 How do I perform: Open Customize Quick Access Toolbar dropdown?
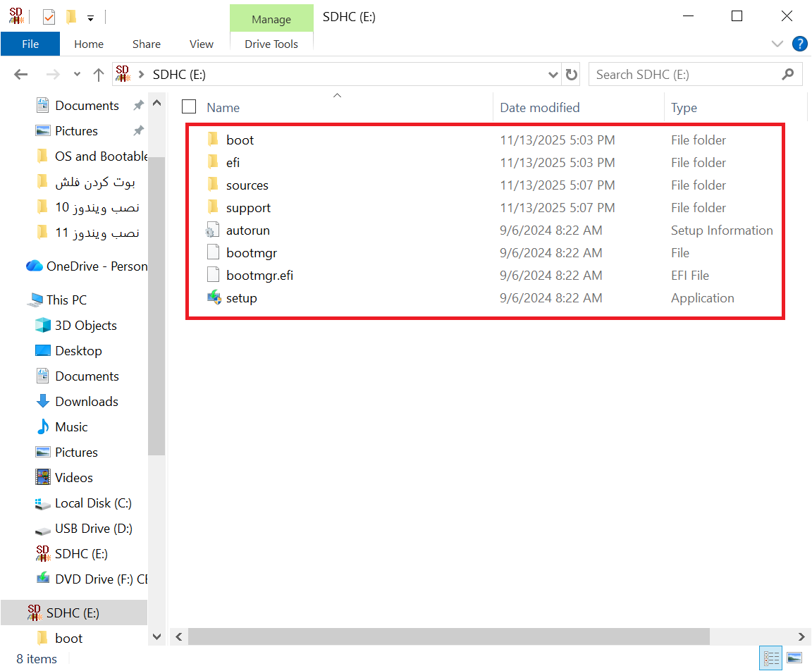click(x=90, y=18)
